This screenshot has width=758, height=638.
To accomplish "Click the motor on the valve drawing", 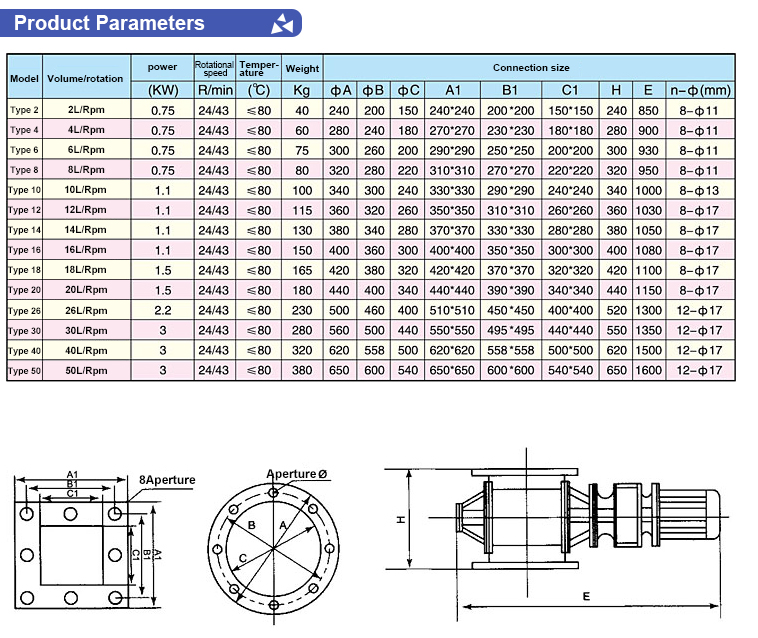I will pos(690,515).
